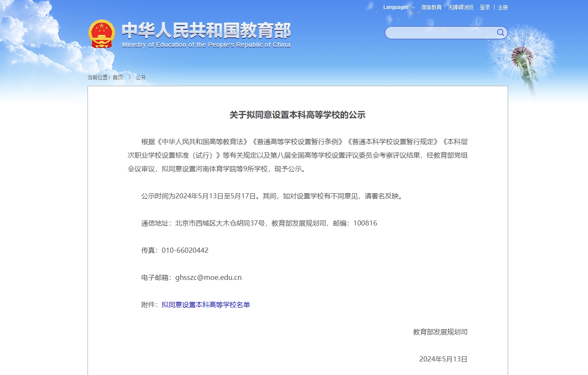
Task: Open the 微言教育 link
Action: click(x=431, y=7)
